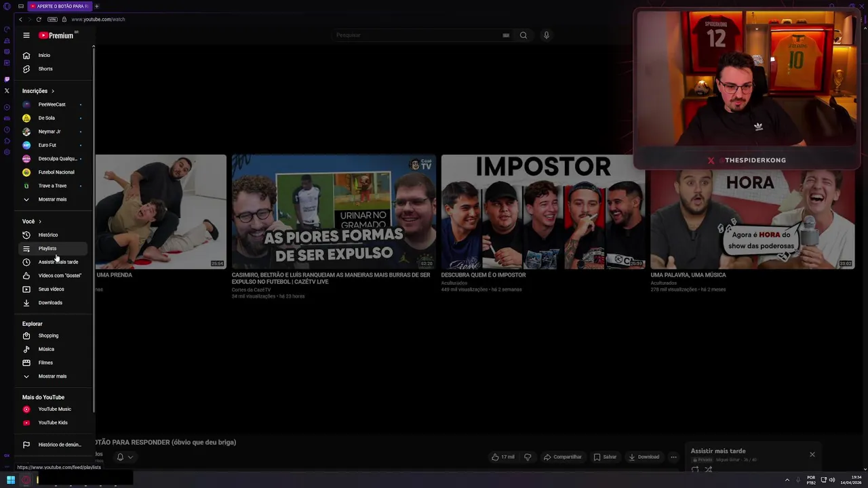Select the APERTE O BOTÃO browser tab
This screenshot has width=868, height=488.
pos(60,6)
